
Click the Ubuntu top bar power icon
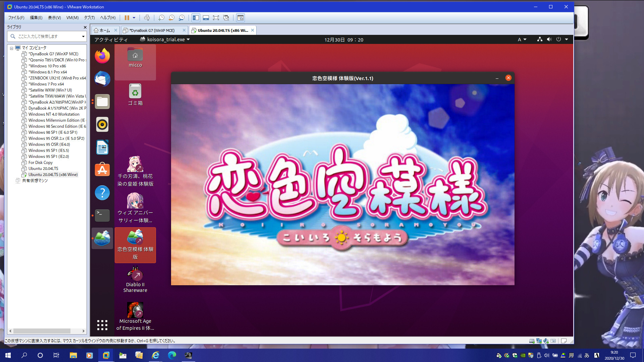pyautogui.click(x=558, y=39)
